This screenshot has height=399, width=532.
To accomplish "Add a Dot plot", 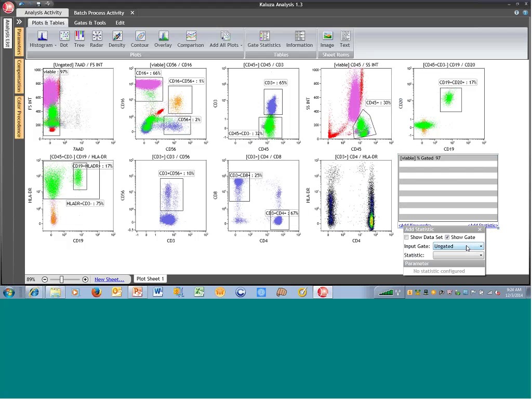I will [64, 39].
